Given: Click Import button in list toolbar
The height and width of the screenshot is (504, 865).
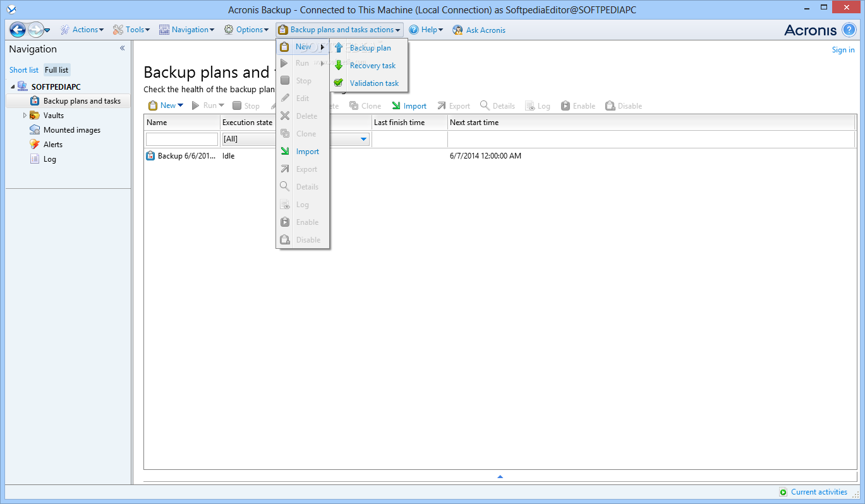Looking at the screenshot, I should (x=409, y=106).
